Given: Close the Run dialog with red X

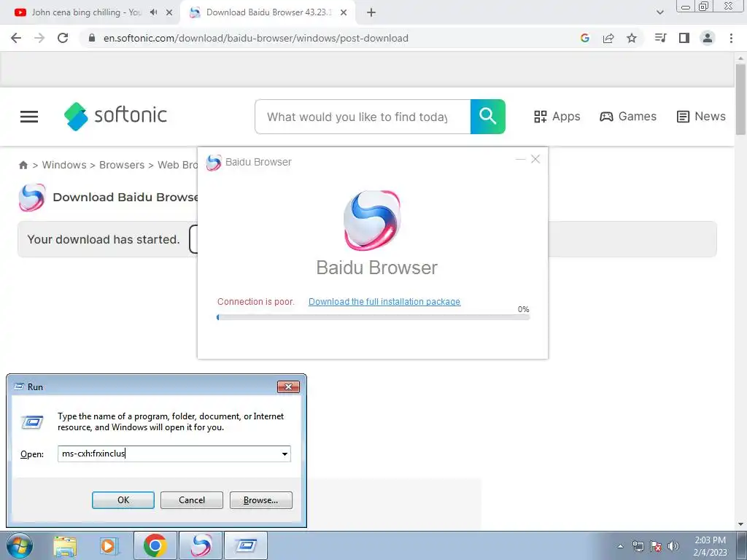Looking at the screenshot, I should pos(288,386).
